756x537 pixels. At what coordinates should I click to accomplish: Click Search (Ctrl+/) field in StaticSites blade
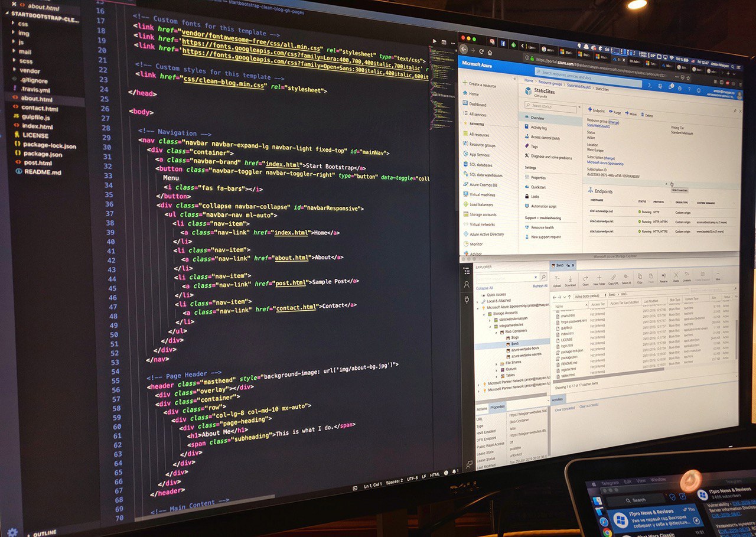click(x=550, y=106)
